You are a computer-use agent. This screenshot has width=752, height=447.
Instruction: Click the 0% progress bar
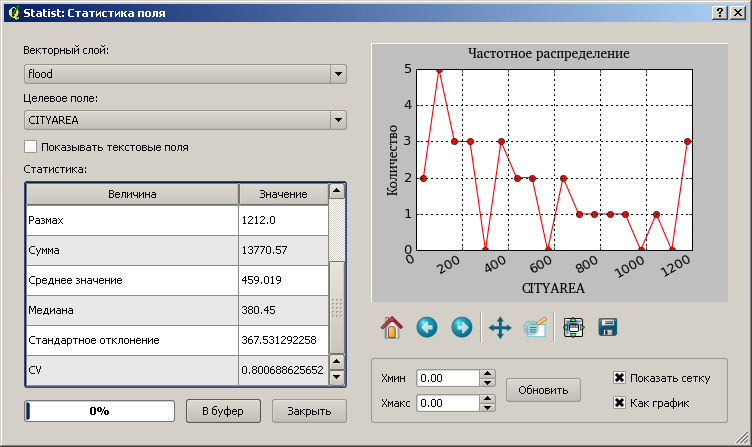point(99,411)
